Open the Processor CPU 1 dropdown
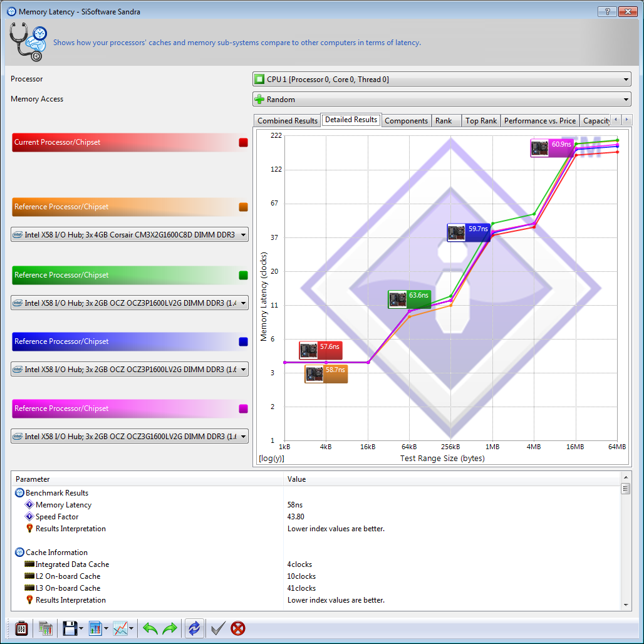Image resolution: width=644 pixels, height=644 pixels. click(442, 80)
